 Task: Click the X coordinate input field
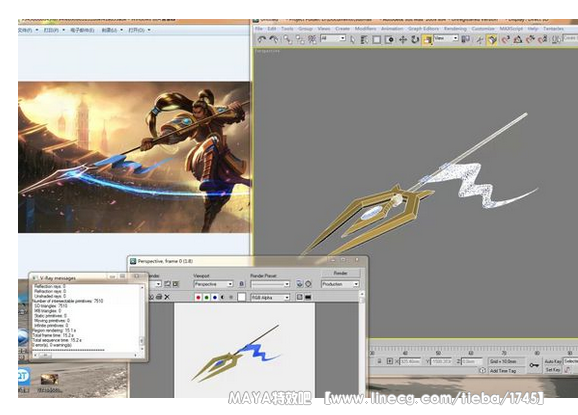coord(410,362)
